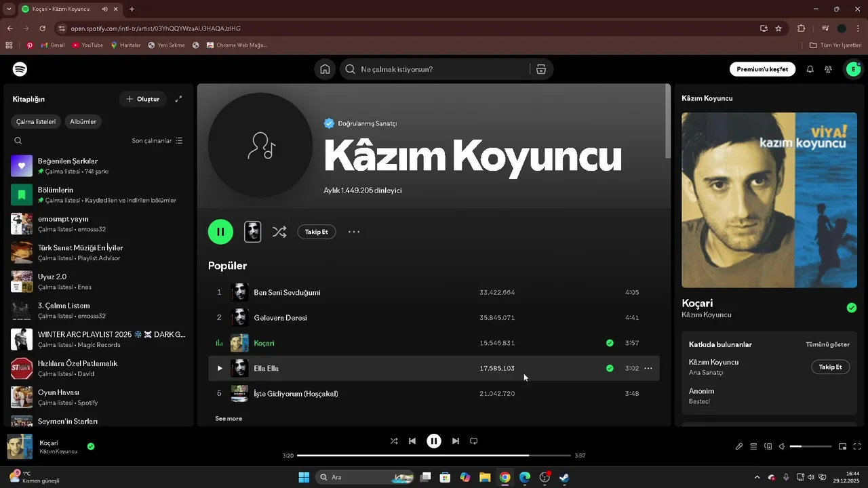The image size is (868, 488).
Task: Open more options for Ella Ella row
Action: click(648, 369)
